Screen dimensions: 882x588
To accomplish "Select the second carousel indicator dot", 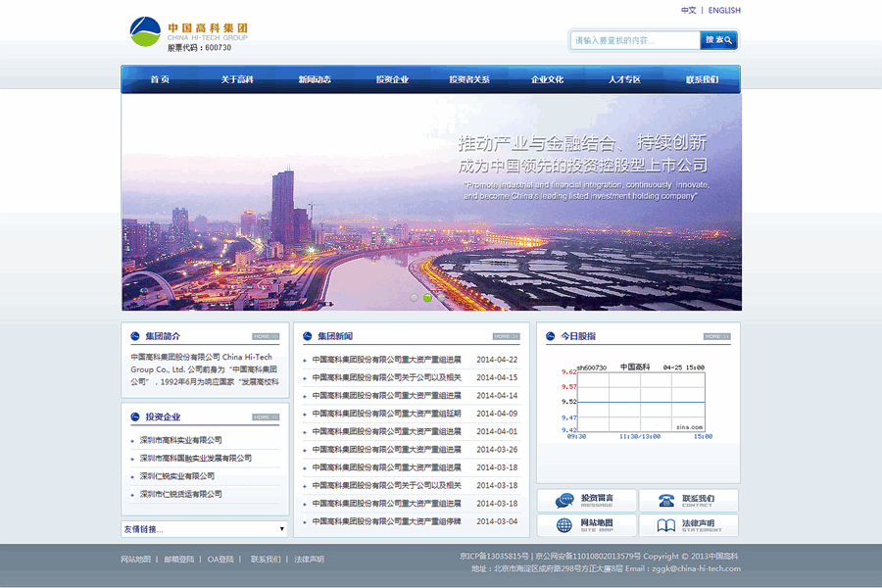I will 427,297.
